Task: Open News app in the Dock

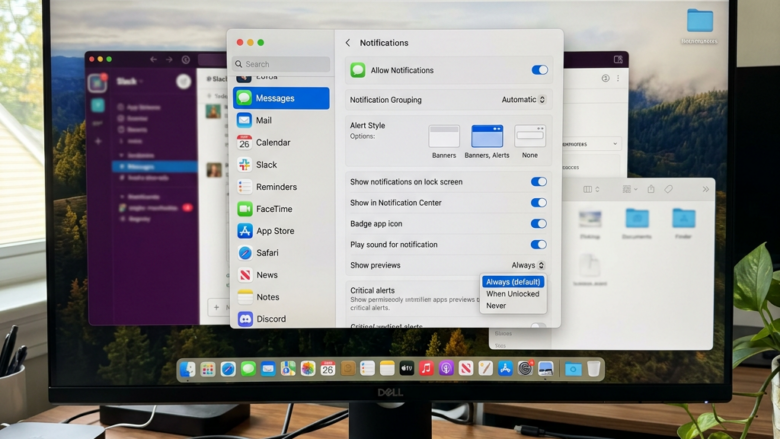Action: tap(466, 369)
